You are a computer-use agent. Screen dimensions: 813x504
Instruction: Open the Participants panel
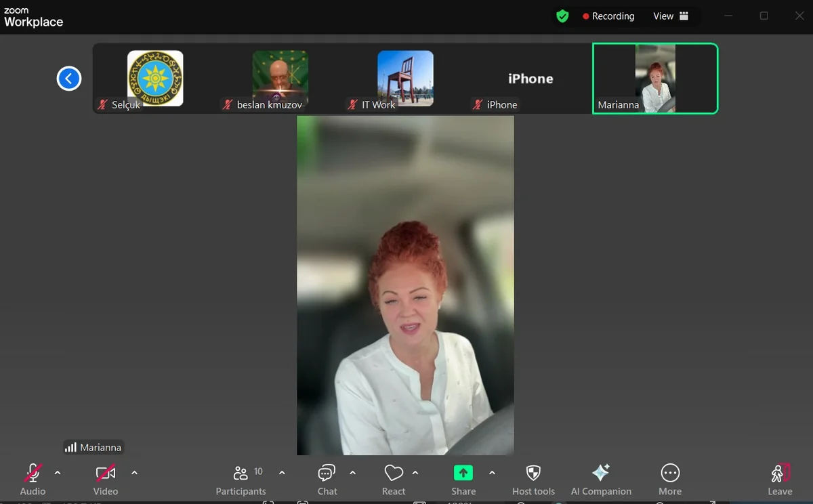(241, 479)
